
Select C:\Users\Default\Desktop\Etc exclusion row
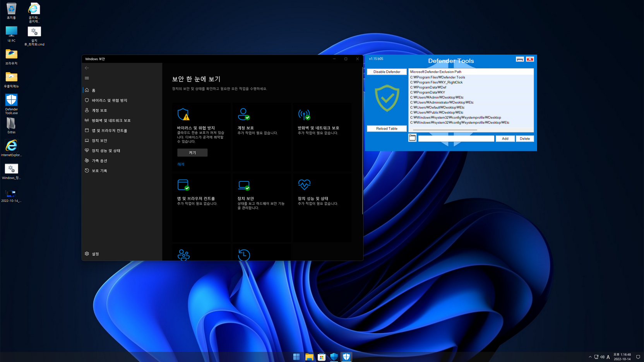tap(471, 108)
